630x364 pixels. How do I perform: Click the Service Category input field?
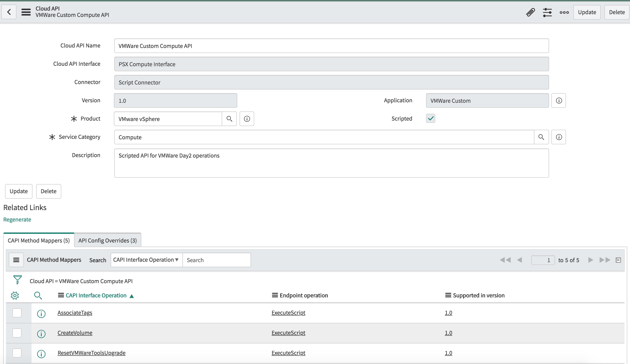point(324,137)
